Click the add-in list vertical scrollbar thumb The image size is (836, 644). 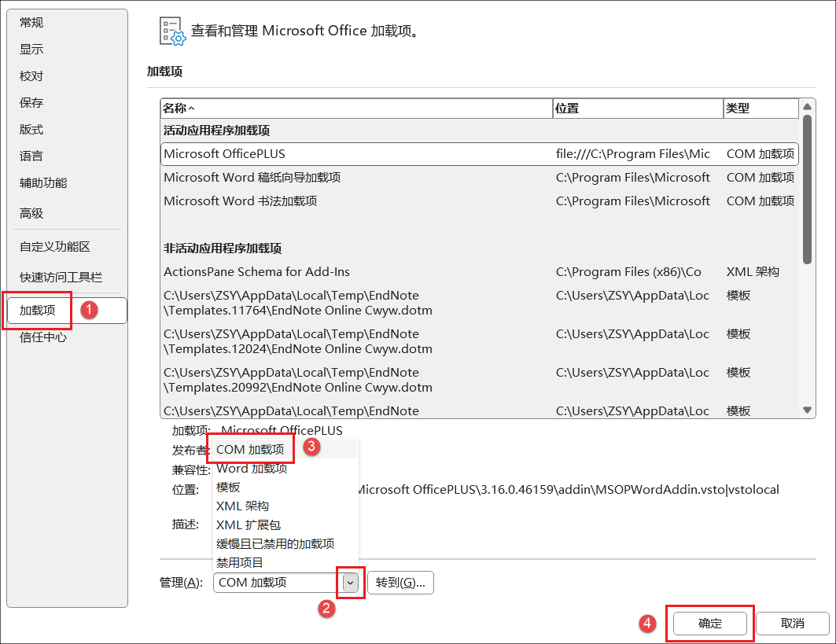(807, 190)
